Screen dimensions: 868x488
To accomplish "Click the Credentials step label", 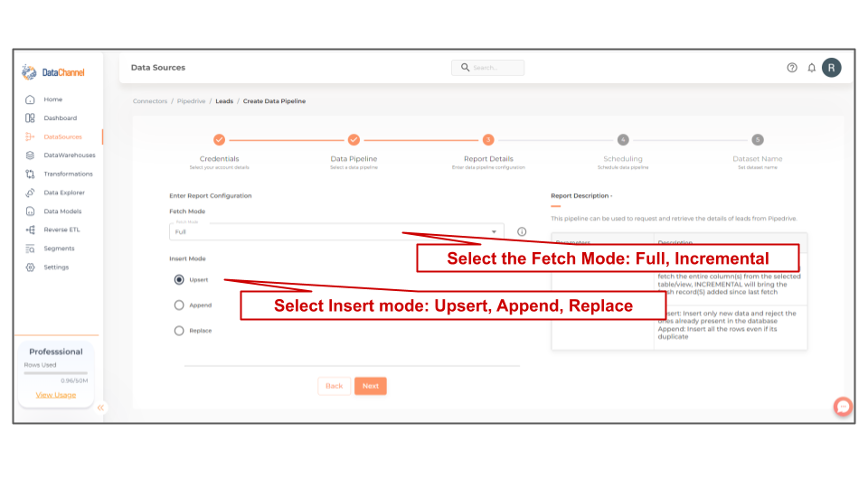I will tap(219, 159).
